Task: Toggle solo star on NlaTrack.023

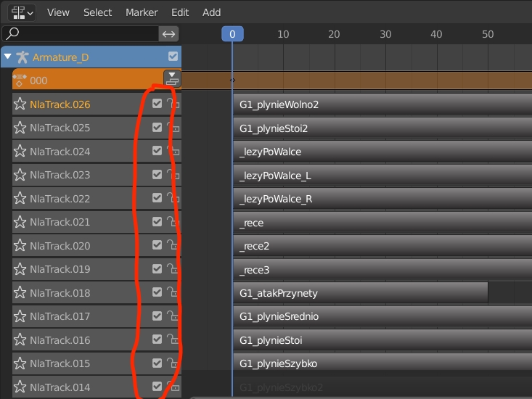Action: 20,175
